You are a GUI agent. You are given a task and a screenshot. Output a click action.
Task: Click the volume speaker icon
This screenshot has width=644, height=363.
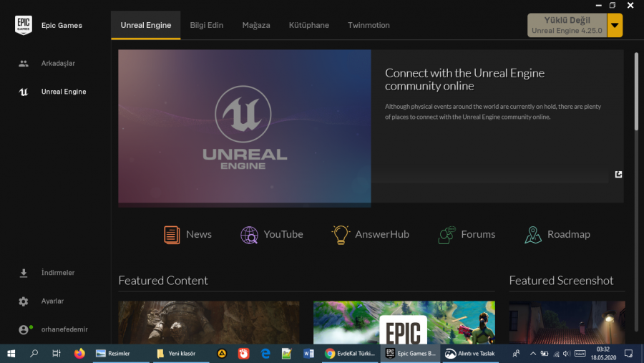567,354
